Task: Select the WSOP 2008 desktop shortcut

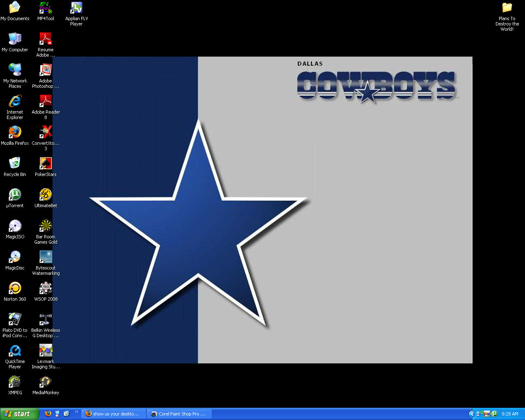Action: click(46, 292)
